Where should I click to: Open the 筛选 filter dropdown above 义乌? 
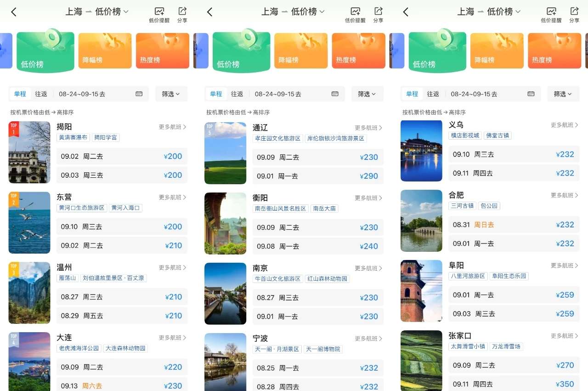point(563,94)
